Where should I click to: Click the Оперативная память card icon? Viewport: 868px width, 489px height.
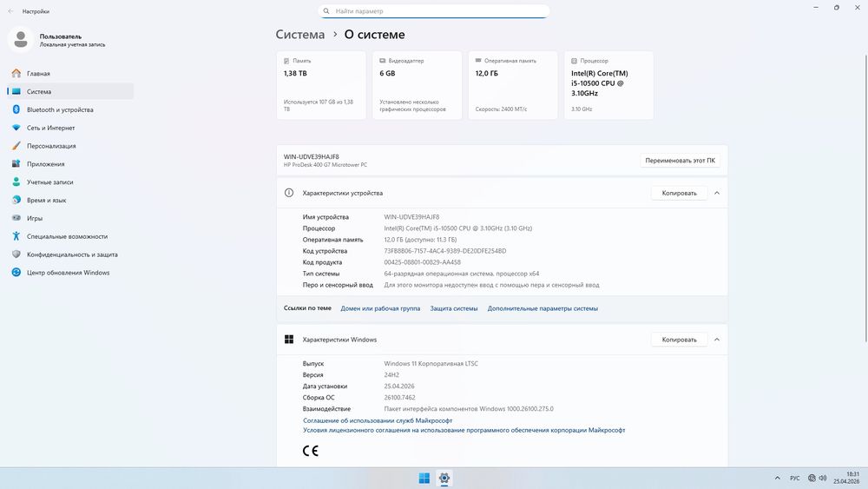478,60
